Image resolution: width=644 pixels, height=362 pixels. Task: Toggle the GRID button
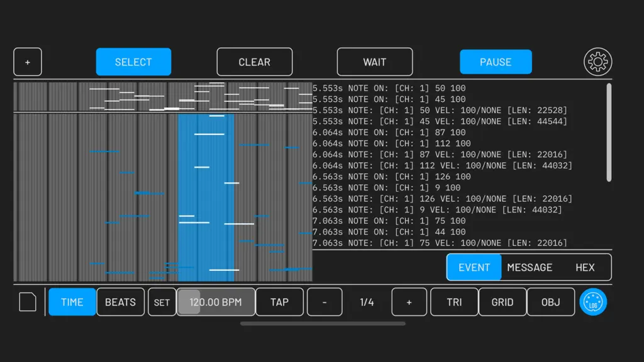pyautogui.click(x=502, y=302)
